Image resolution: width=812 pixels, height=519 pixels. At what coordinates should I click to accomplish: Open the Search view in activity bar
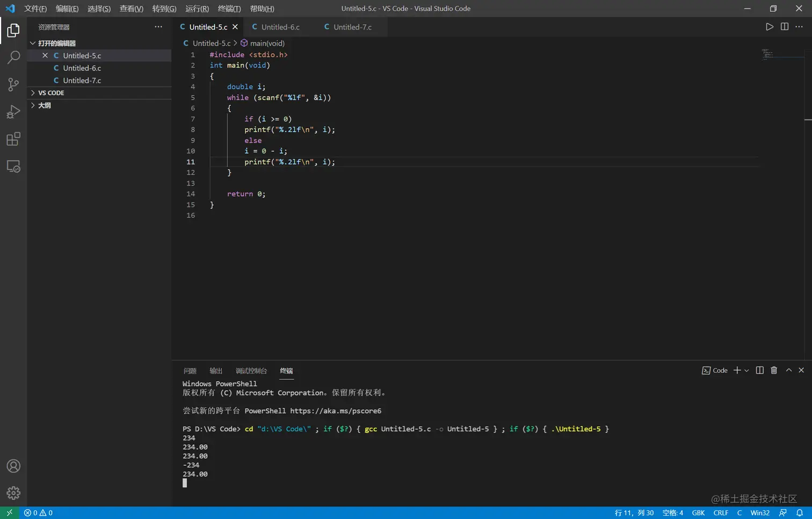(x=13, y=57)
